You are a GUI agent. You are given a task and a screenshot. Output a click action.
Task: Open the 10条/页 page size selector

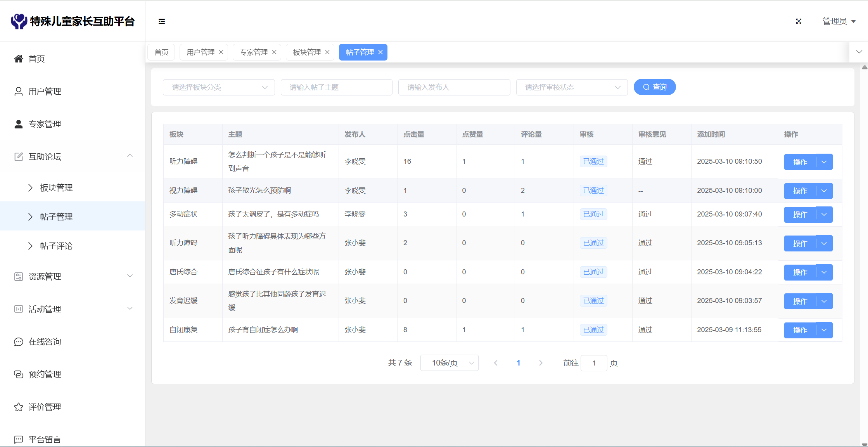(x=449, y=363)
